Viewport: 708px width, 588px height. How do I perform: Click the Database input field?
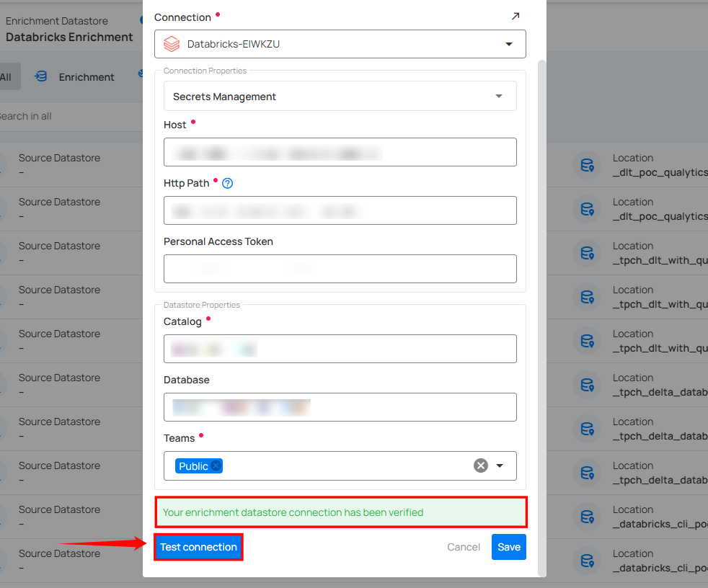tap(340, 407)
